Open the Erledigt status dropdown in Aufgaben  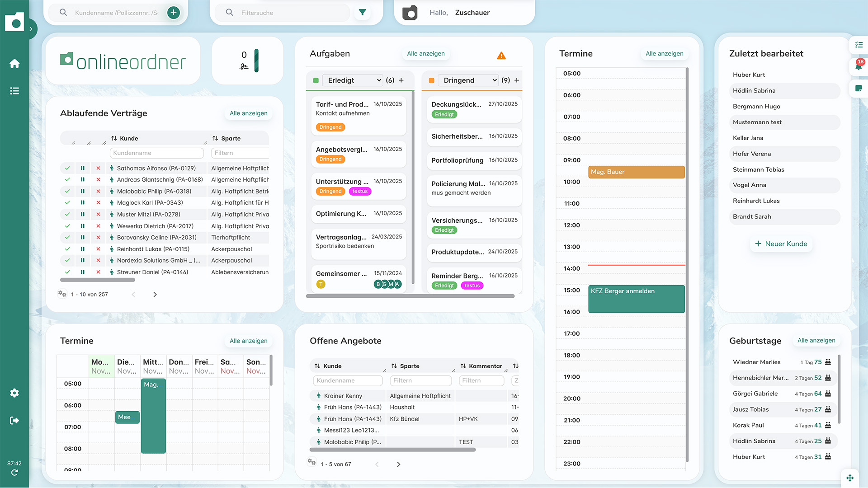352,80
